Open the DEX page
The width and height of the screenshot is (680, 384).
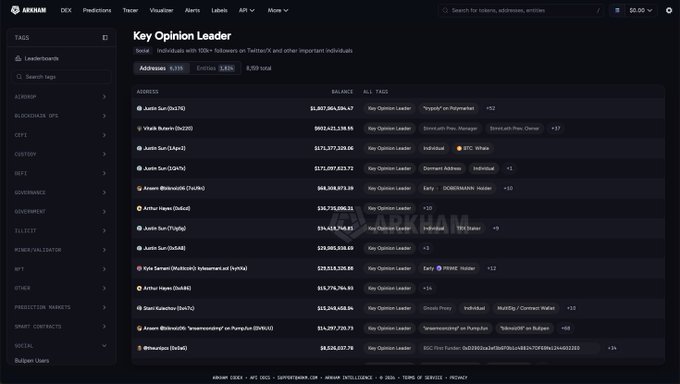coord(66,10)
